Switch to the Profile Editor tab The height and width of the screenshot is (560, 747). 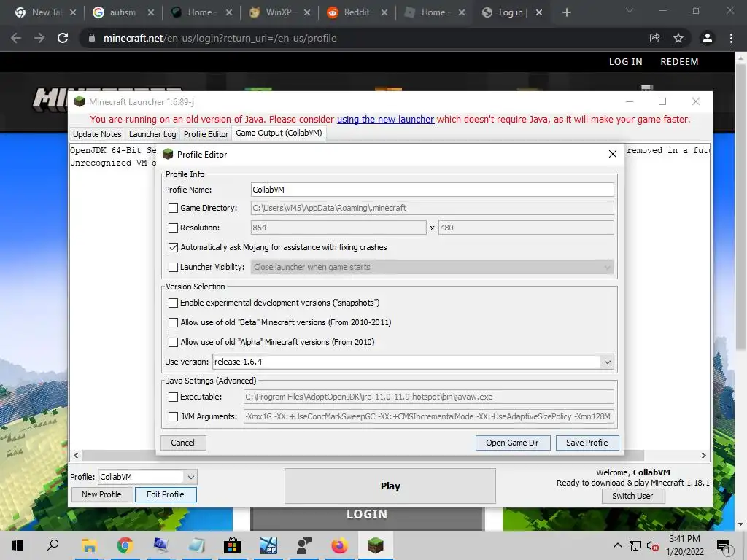(206, 134)
